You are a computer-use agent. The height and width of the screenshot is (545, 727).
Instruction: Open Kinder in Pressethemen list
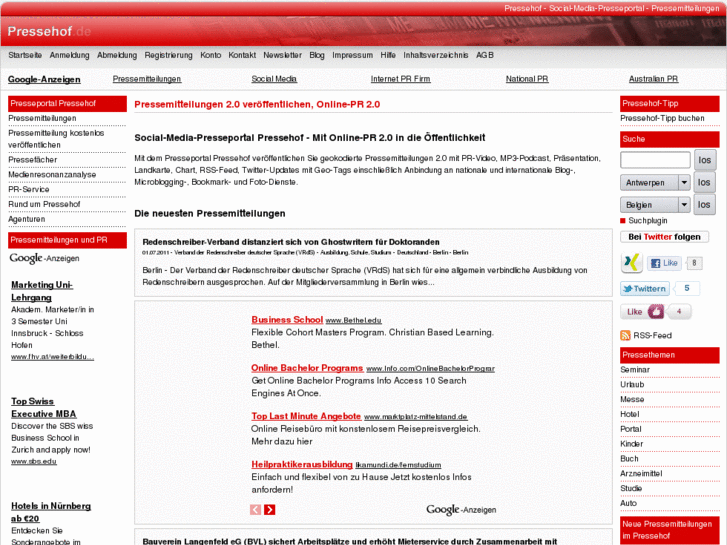(x=631, y=444)
